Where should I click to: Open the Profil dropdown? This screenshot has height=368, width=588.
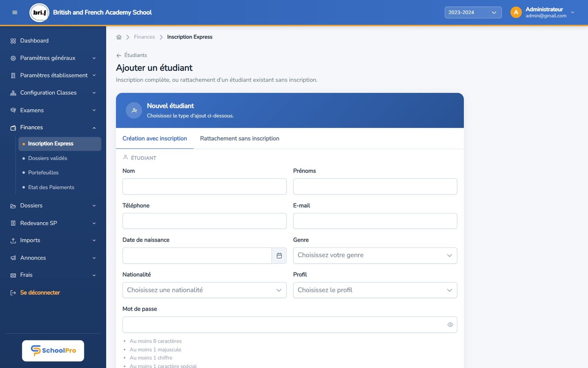click(375, 290)
